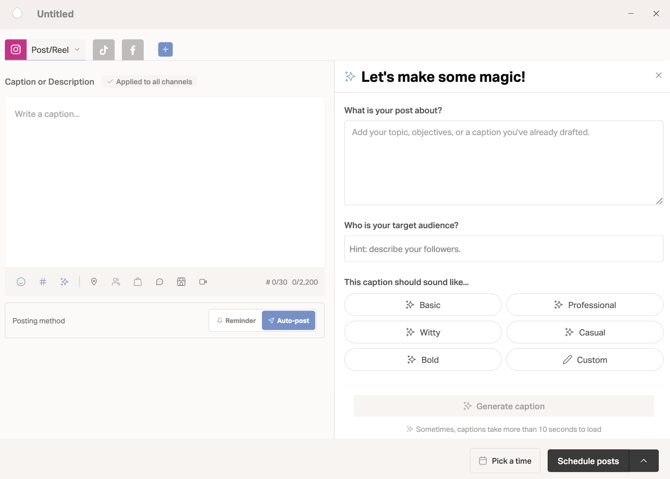The width and height of the screenshot is (670, 479).
Task: Click the hashtag suggestions icon
Action: pyautogui.click(x=43, y=282)
